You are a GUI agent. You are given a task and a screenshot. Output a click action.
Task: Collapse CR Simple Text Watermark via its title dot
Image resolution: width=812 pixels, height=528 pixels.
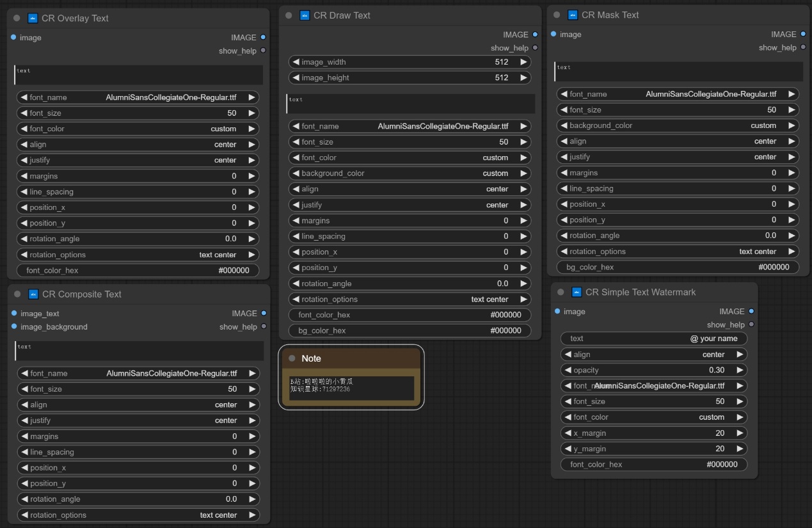pos(561,292)
